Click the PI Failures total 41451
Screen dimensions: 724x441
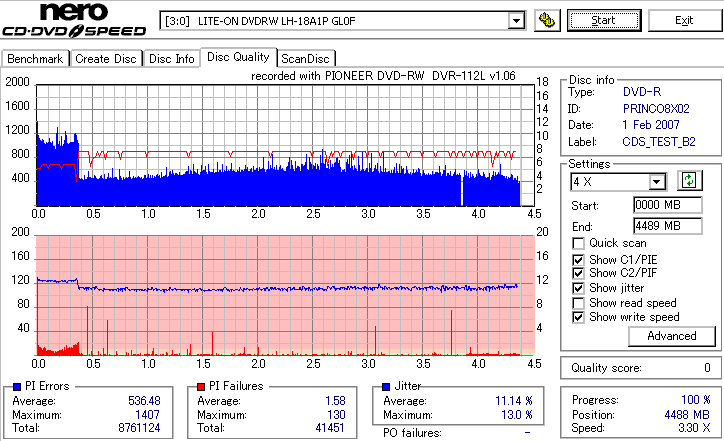330,428
